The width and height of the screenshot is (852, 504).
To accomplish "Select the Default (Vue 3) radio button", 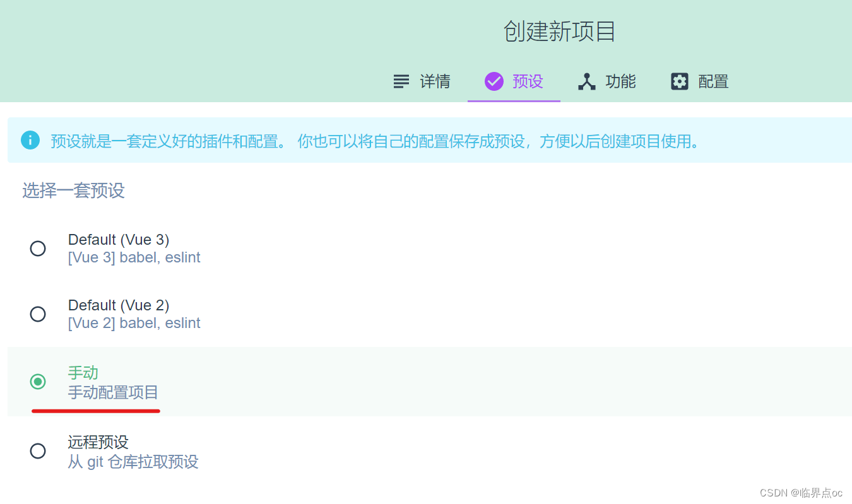I will click(38, 249).
